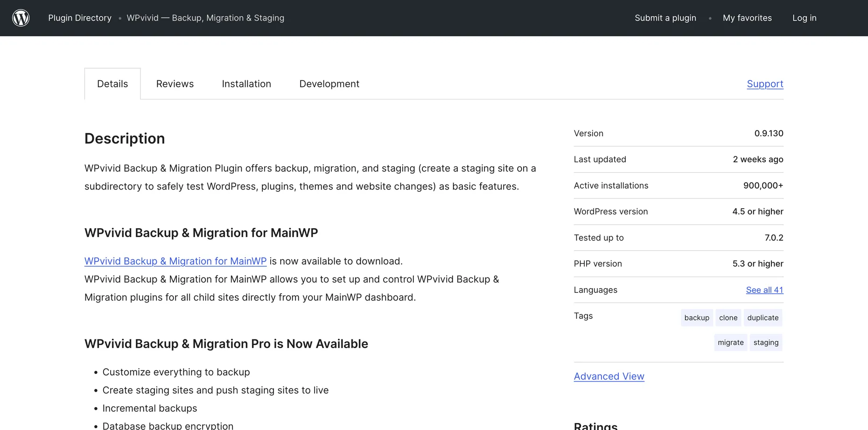Select the migrate tag
This screenshot has width=868, height=430.
point(731,342)
